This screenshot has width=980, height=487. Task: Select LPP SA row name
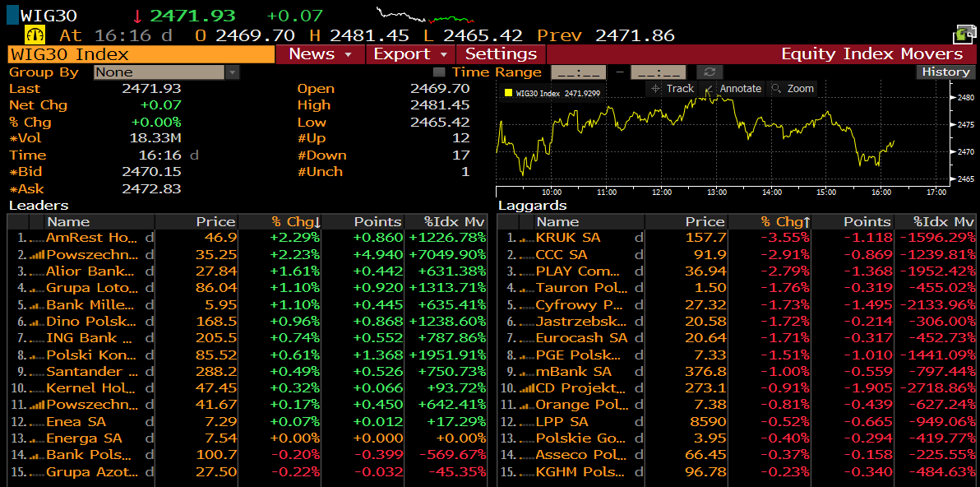[562, 420]
